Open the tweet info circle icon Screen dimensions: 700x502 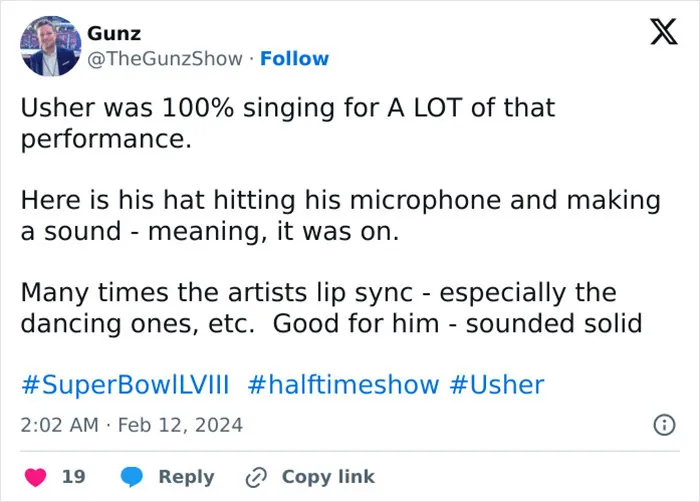664,425
